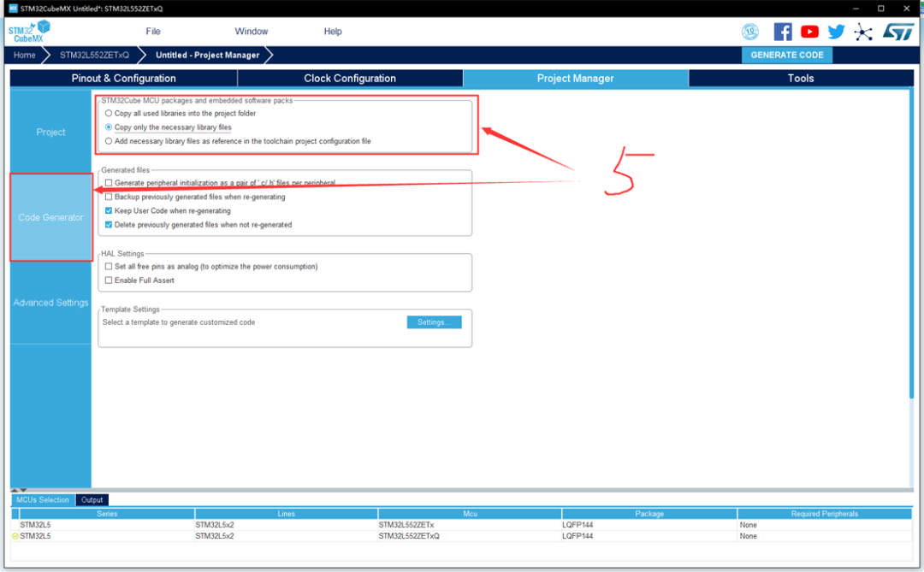
Task: Toggle 'Keep User Code when re-generating' checkbox
Action: [109, 210]
